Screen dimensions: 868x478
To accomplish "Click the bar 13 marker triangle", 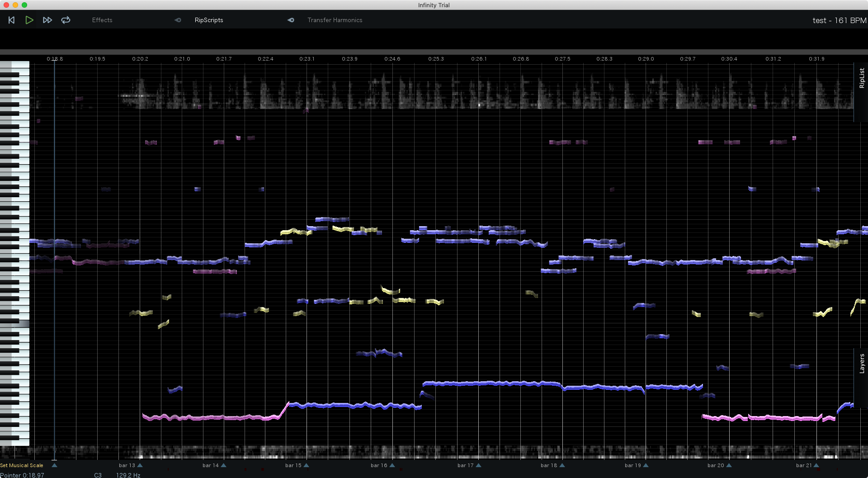I will click(x=140, y=465).
